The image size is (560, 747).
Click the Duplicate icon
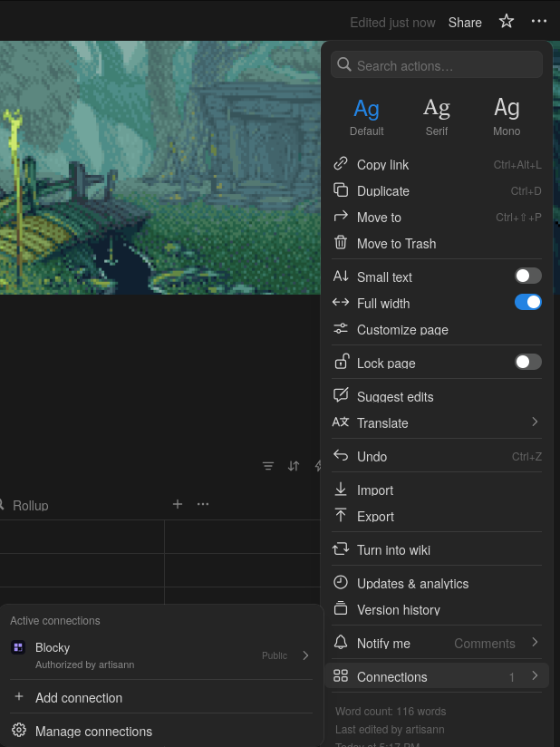pos(341,189)
